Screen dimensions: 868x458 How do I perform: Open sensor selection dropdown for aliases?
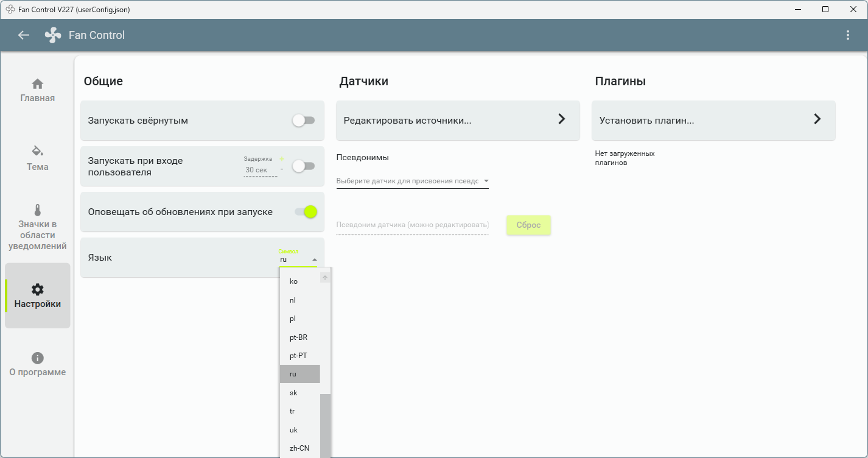[413, 181]
